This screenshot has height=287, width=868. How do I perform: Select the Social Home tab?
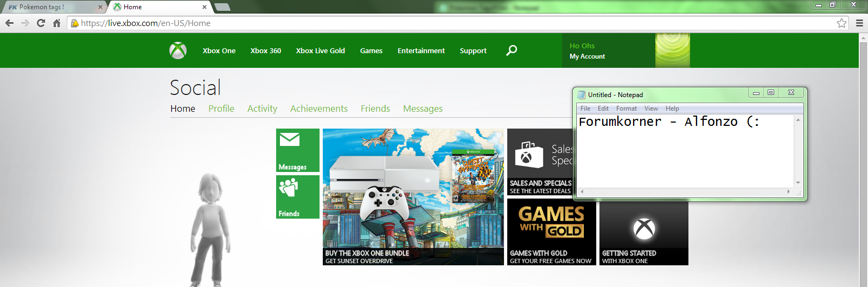183,109
